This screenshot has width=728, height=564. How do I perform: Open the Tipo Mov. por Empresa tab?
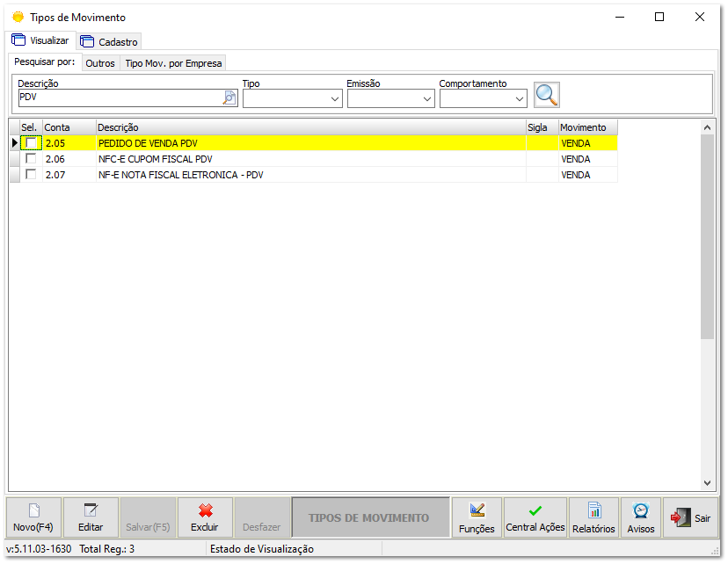(x=172, y=62)
